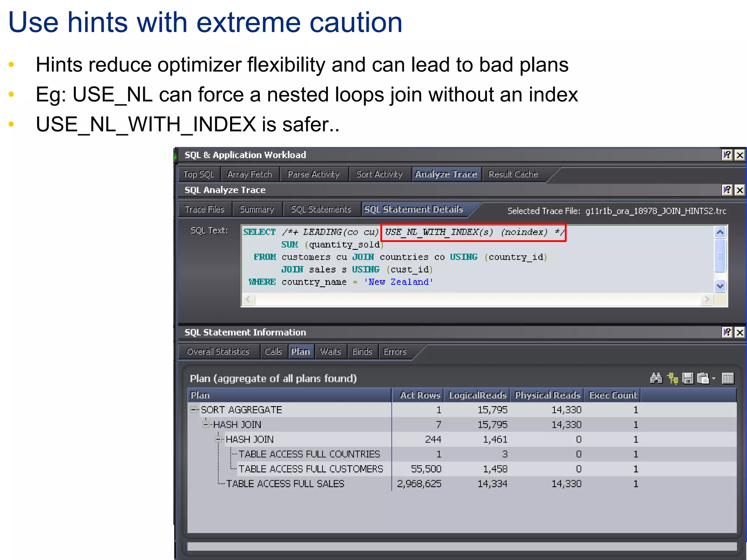Close the SQL & Application Workload panel
The width and height of the screenshot is (747, 560).
(x=740, y=155)
